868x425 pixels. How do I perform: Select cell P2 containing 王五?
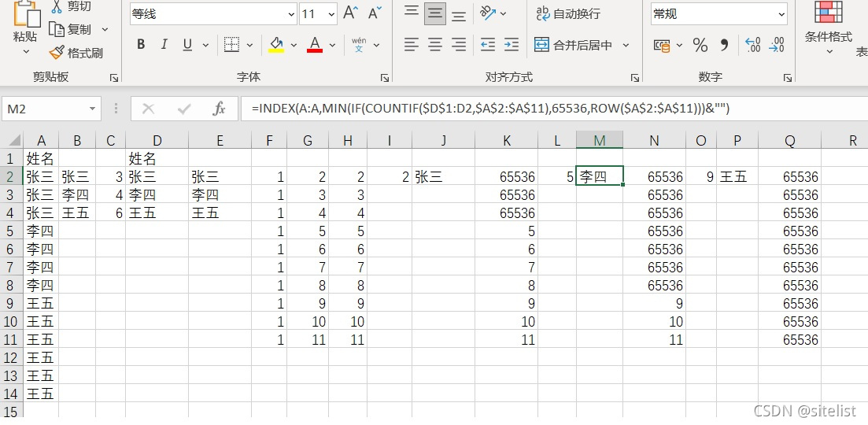737,176
